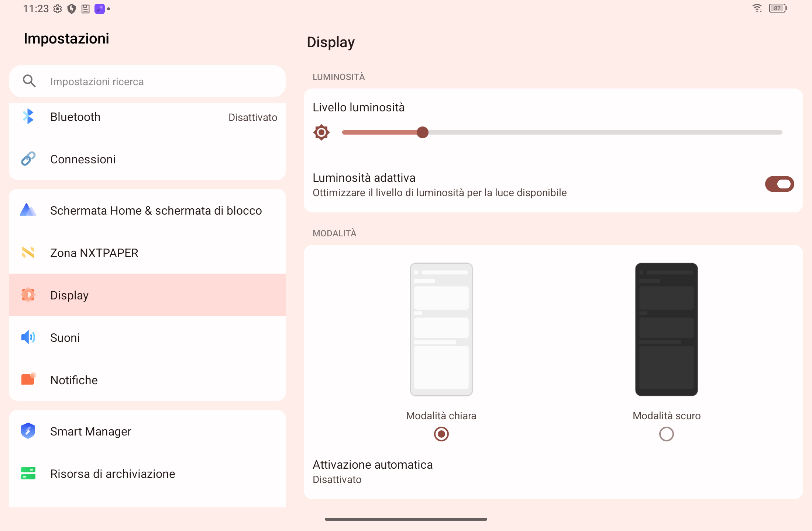Select the Modalità scuro radio button
Image resolution: width=812 pixels, height=531 pixels.
[667, 434]
